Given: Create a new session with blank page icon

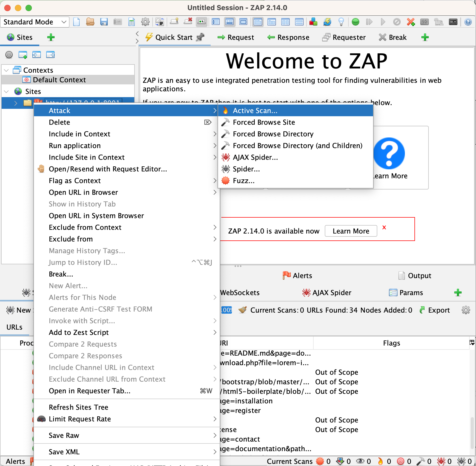Looking at the screenshot, I should pyautogui.click(x=77, y=22).
